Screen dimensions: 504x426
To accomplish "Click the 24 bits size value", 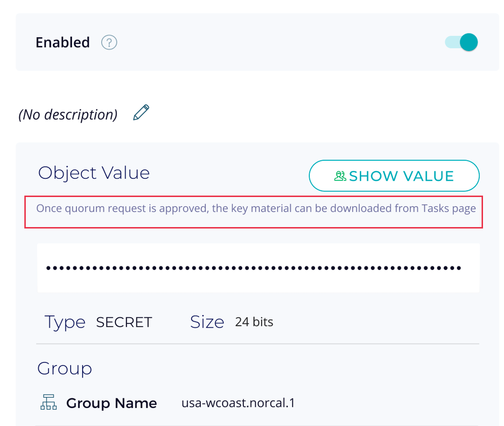I will (254, 322).
